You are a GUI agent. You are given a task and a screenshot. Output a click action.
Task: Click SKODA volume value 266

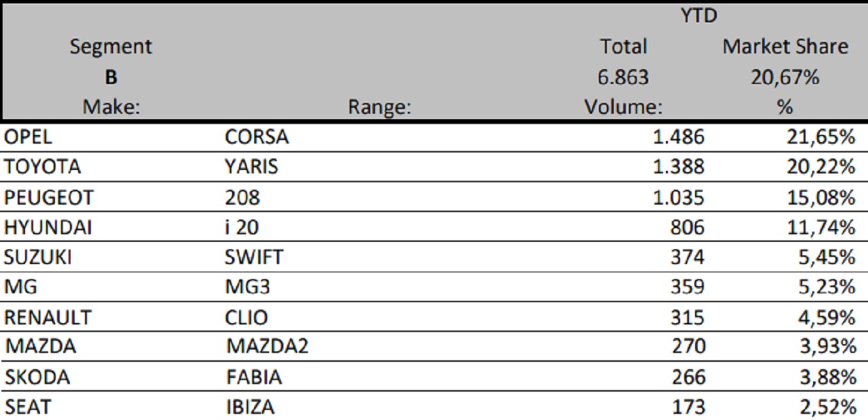[688, 377]
